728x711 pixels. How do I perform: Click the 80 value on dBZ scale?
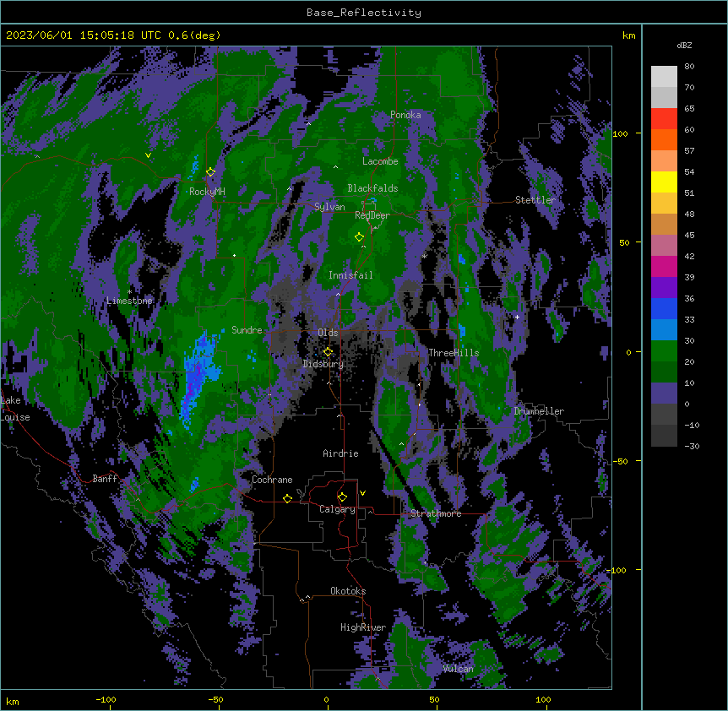689,67
